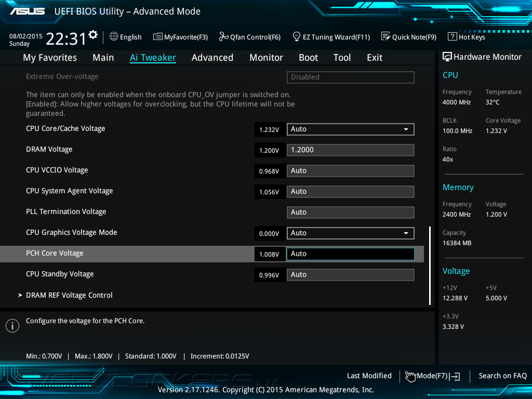Open the Monitor tab
The width and height of the screenshot is (532, 399).
click(266, 58)
